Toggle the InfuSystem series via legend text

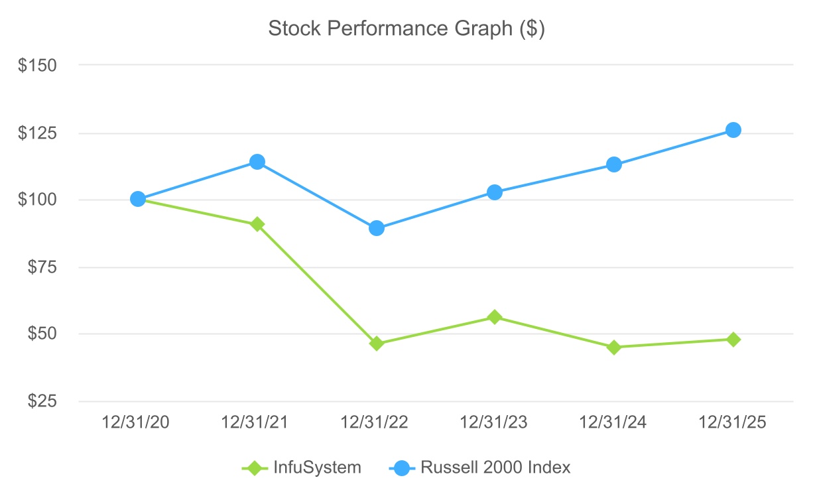(x=317, y=468)
